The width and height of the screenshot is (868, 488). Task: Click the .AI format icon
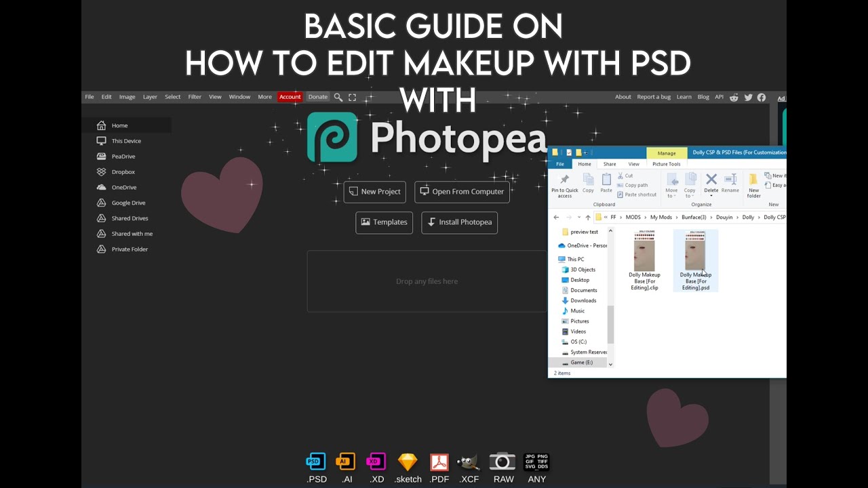(346, 462)
